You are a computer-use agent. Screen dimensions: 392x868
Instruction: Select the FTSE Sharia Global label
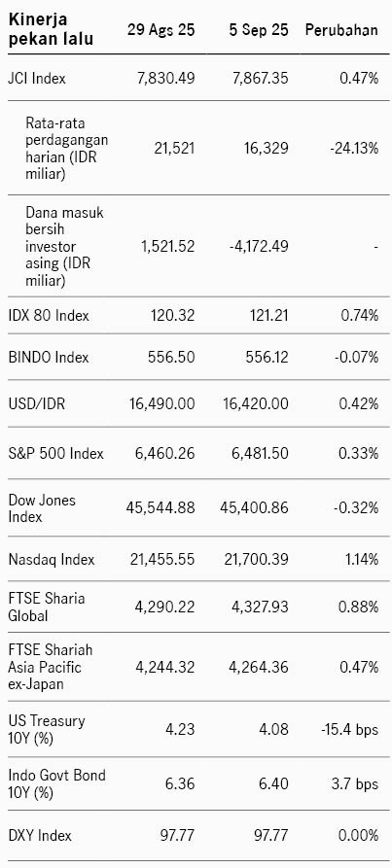pyautogui.click(x=47, y=607)
